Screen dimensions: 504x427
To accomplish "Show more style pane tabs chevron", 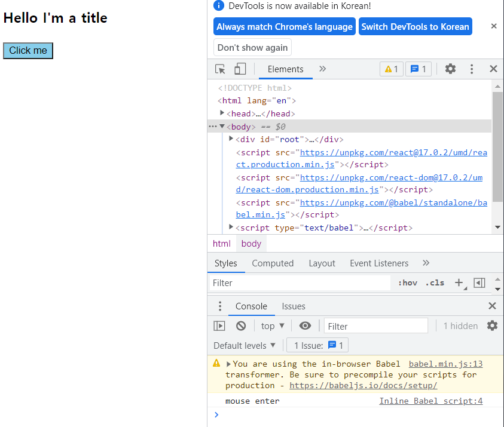I will [x=426, y=263].
